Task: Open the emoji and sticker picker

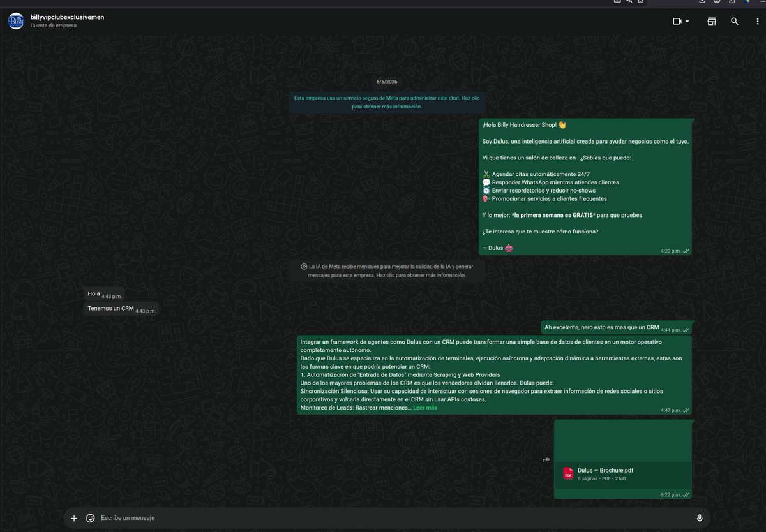Action: tap(91, 518)
